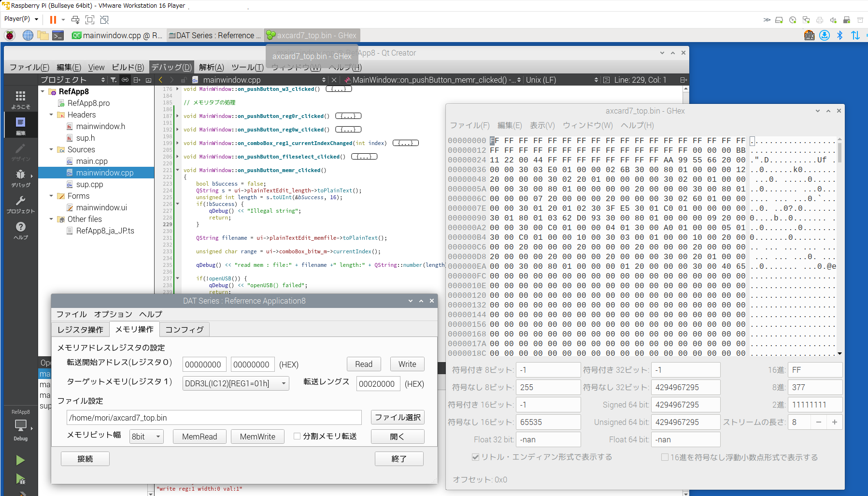
Task: Open GHex Edit menu
Action: (510, 125)
